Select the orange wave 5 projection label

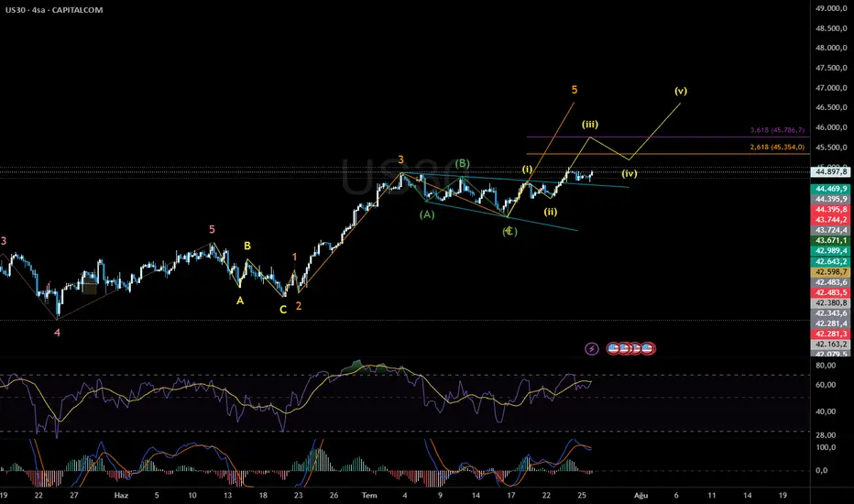pyautogui.click(x=575, y=90)
